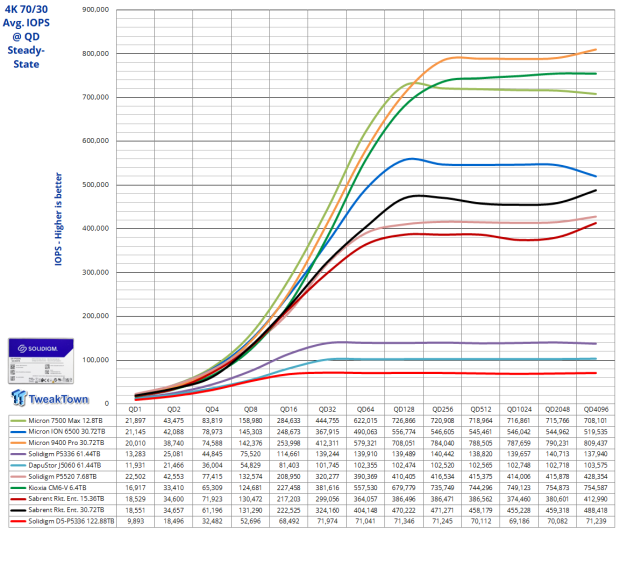Click the Sabrent 15.36TB value 412,990

click(x=595, y=499)
